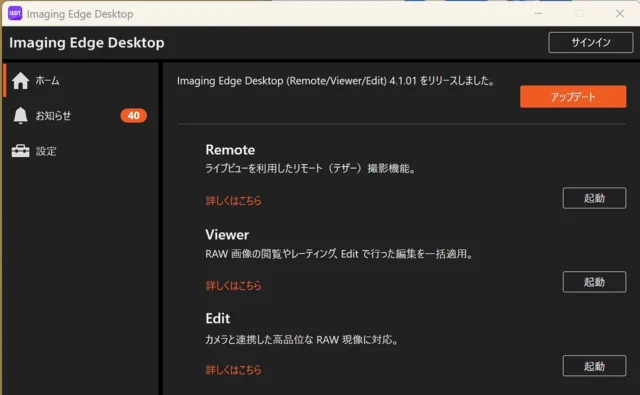Open 詳しくはこちら link under Remote

(233, 200)
